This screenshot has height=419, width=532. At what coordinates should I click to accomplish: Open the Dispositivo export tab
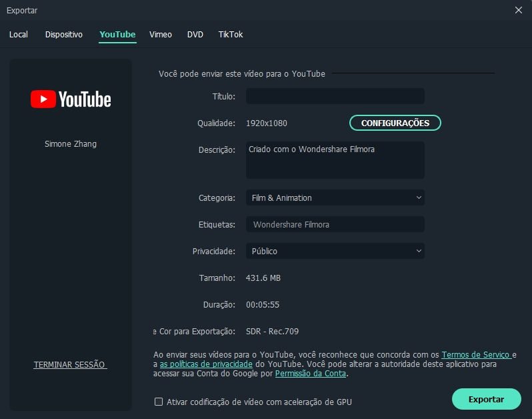click(x=64, y=34)
